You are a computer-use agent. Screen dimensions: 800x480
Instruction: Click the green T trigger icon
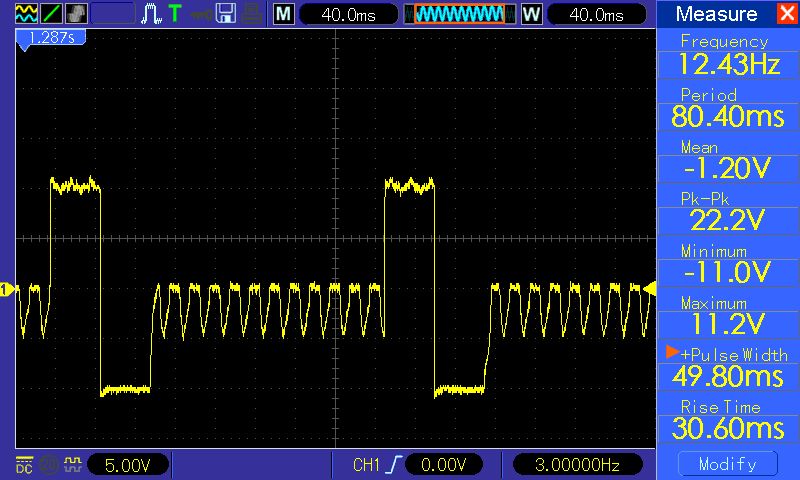coord(176,14)
